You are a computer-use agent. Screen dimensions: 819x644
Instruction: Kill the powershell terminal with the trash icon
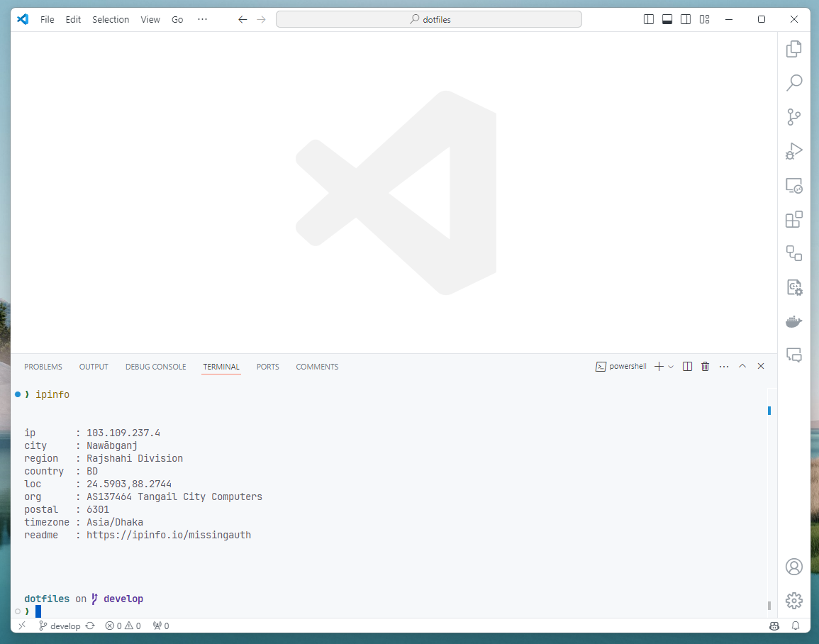[705, 366]
